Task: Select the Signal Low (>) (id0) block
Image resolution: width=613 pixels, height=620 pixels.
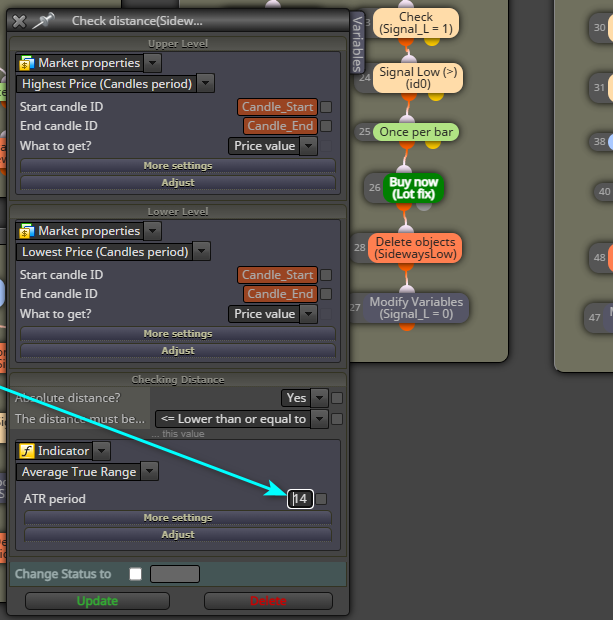Action: 418,78
